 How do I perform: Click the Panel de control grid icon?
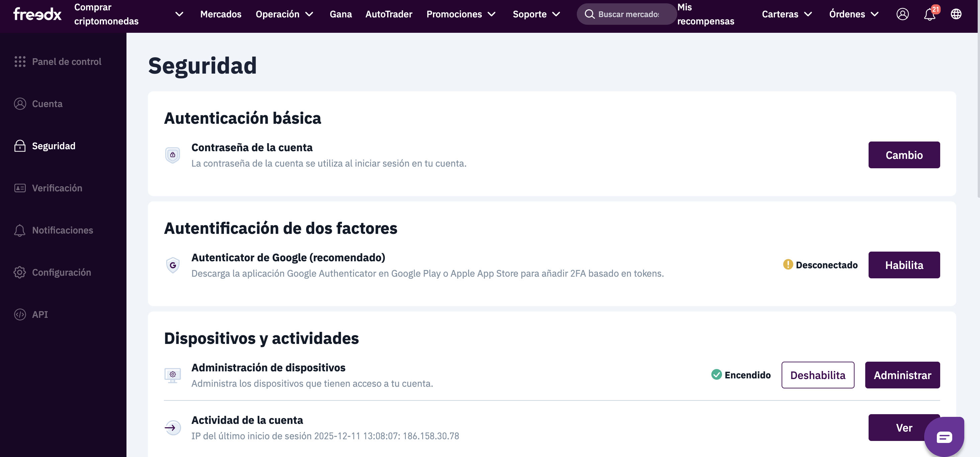20,62
